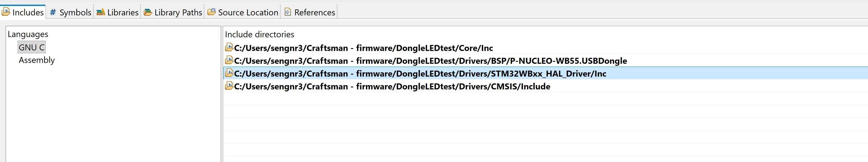Viewport: 868px width, 162px height.
Task: Click folder icon beside STM32WBxx_HAL_Driver/Inc path
Action: [229, 73]
